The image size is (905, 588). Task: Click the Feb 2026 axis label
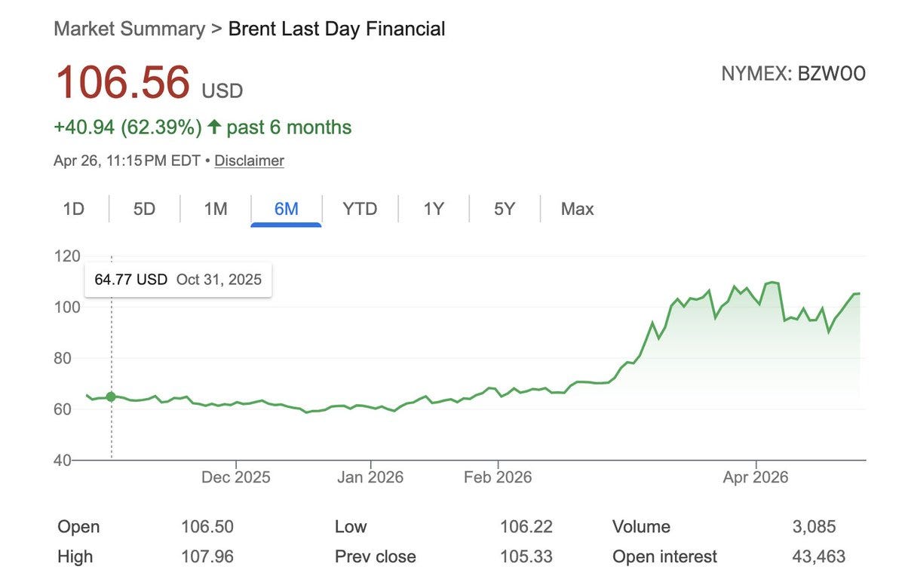(498, 477)
